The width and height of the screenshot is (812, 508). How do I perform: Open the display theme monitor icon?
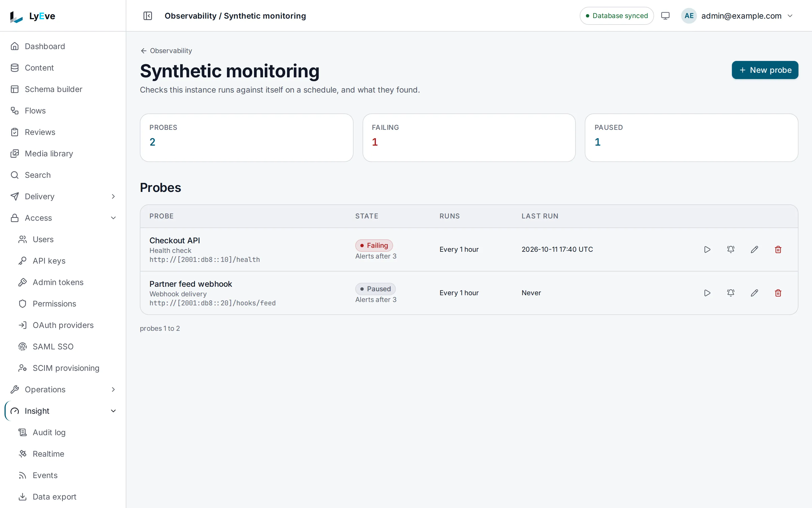(x=665, y=16)
